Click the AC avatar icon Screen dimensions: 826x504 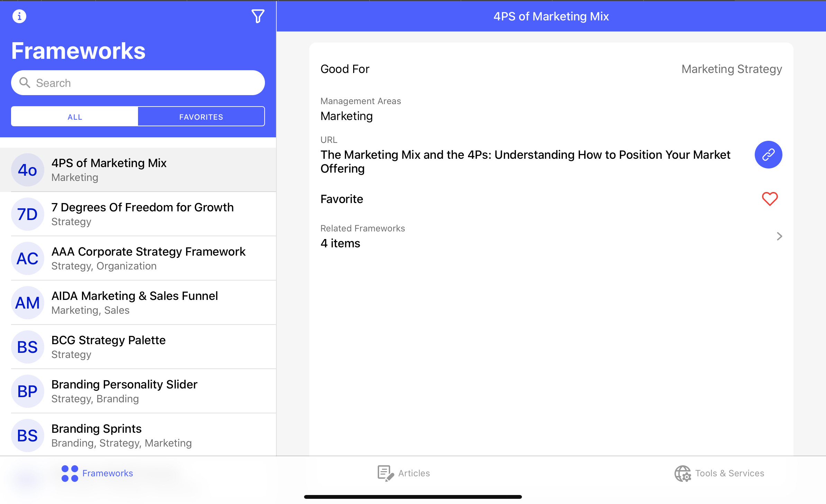28,258
